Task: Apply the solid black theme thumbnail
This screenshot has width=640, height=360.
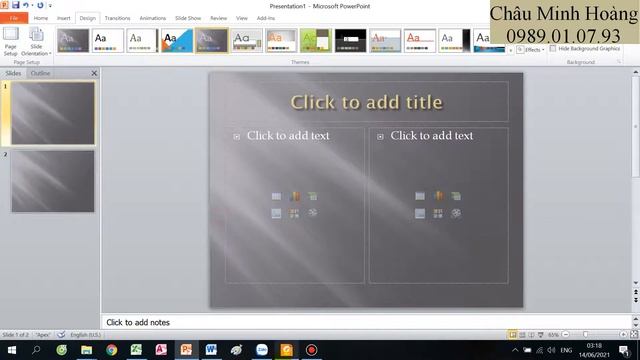Action: point(351,40)
